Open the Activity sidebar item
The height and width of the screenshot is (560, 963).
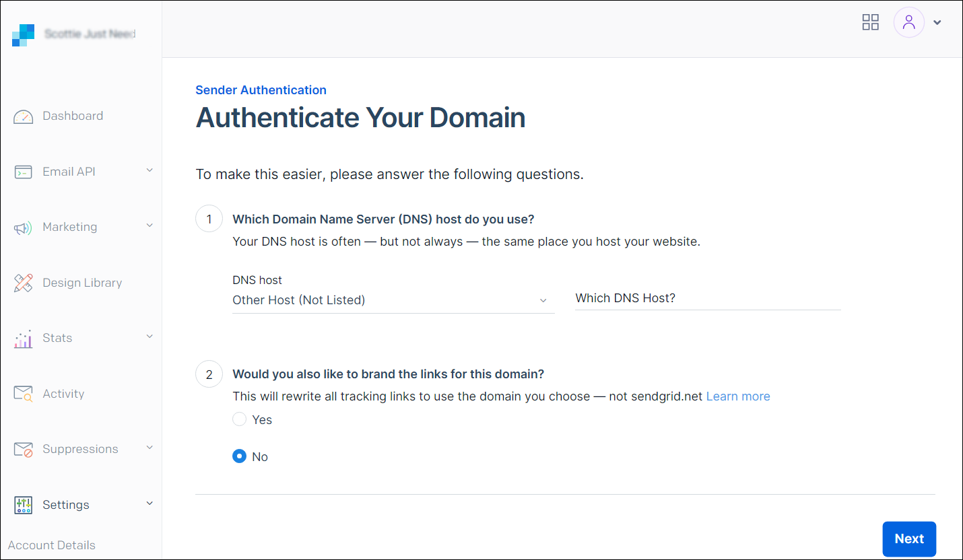[63, 394]
